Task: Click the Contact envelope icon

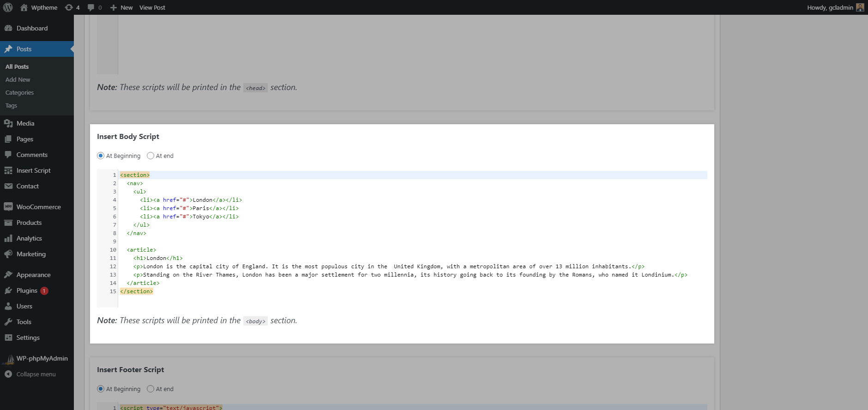Action: pyautogui.click(x=8, y=186)
